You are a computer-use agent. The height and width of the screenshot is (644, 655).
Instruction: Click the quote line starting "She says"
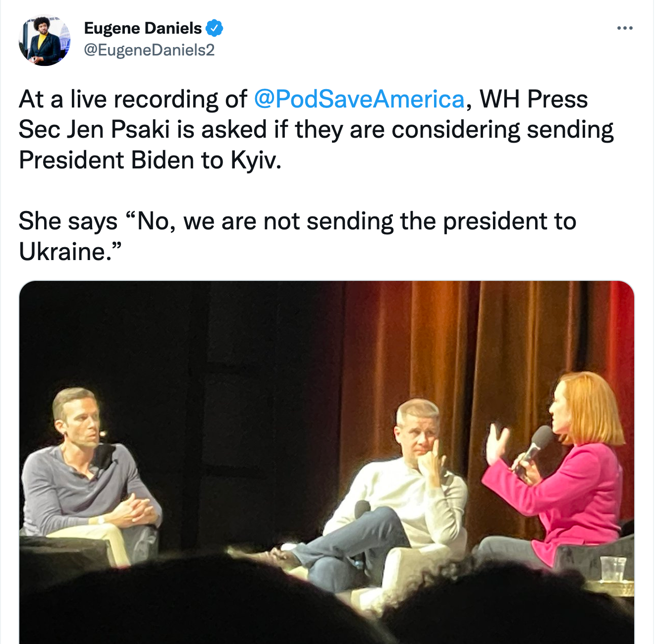pos(297,221)
